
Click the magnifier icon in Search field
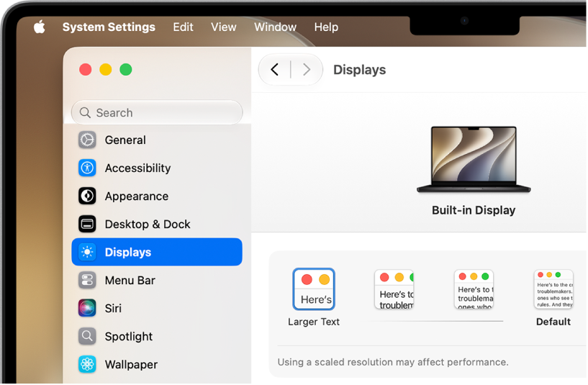click(85, 112)
